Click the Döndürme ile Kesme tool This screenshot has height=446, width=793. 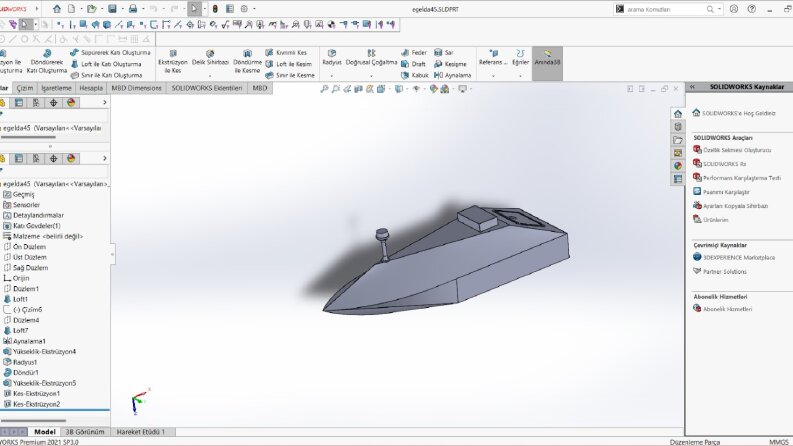(247, 62)
